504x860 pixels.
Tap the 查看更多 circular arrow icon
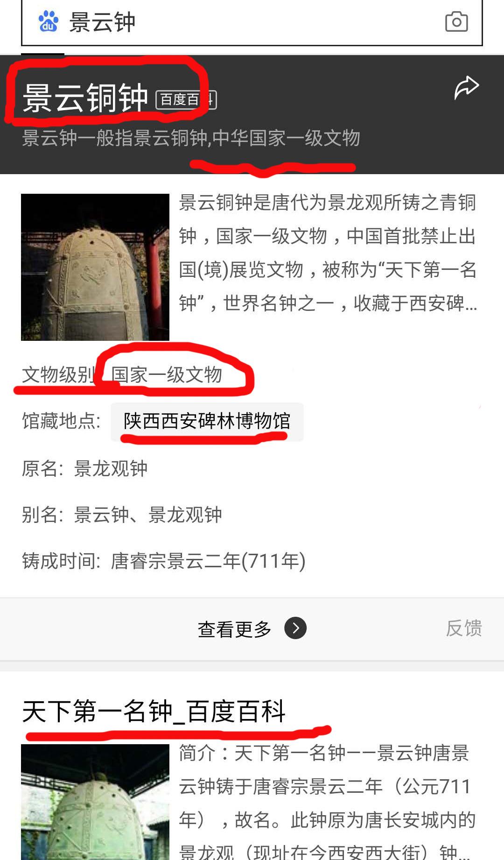tap(295, 628)
